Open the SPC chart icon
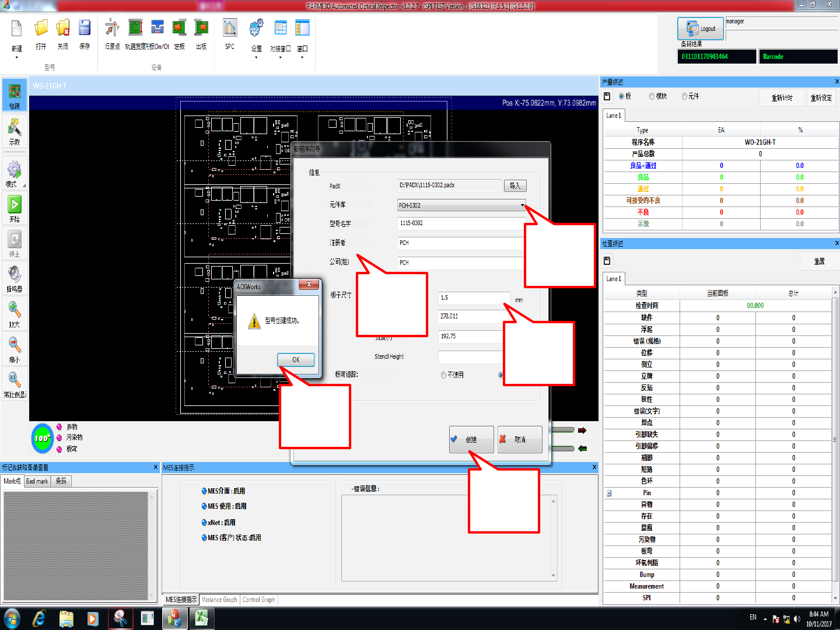 (230, 28)
